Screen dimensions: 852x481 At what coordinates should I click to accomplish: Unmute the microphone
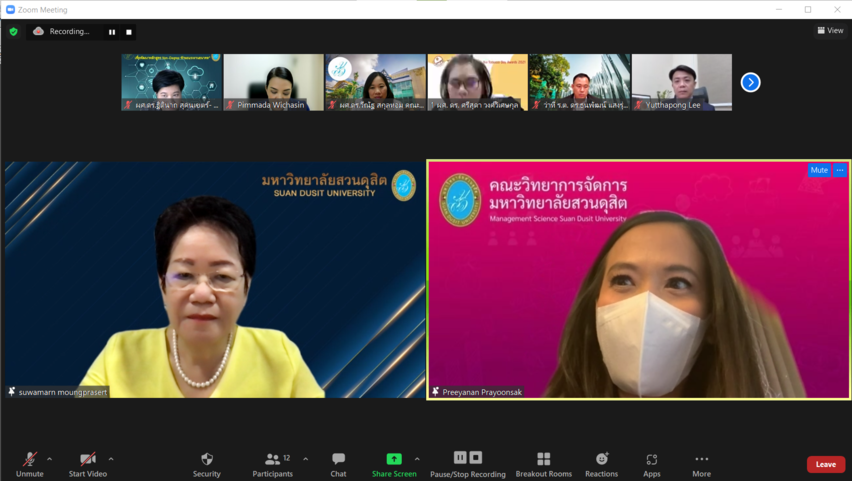click(x=29, y=465)
